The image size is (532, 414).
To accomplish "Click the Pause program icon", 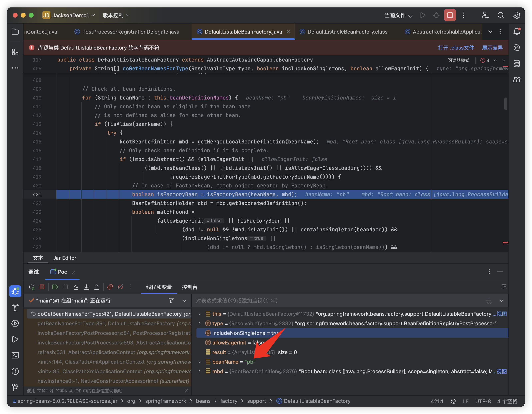I will (66, 287).
